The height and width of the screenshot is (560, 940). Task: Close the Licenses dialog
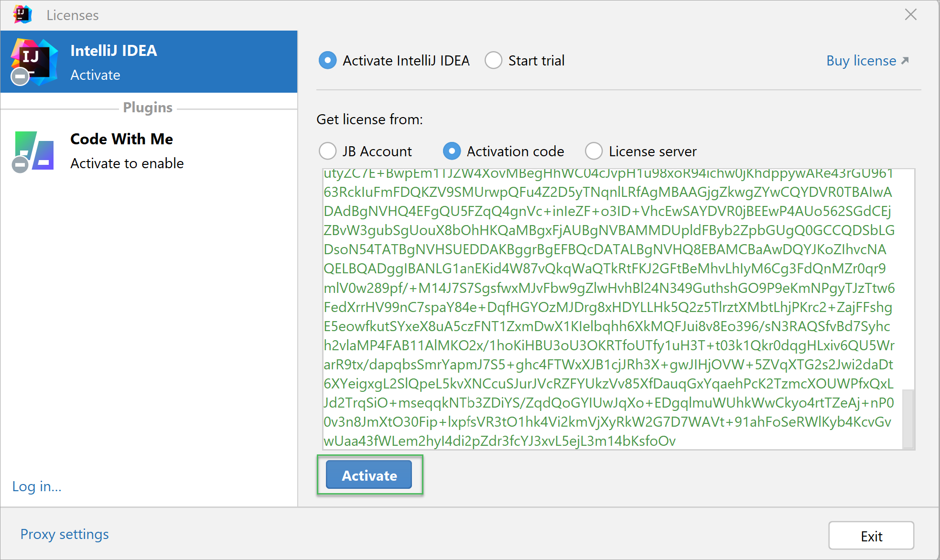[x=910, y=15]
